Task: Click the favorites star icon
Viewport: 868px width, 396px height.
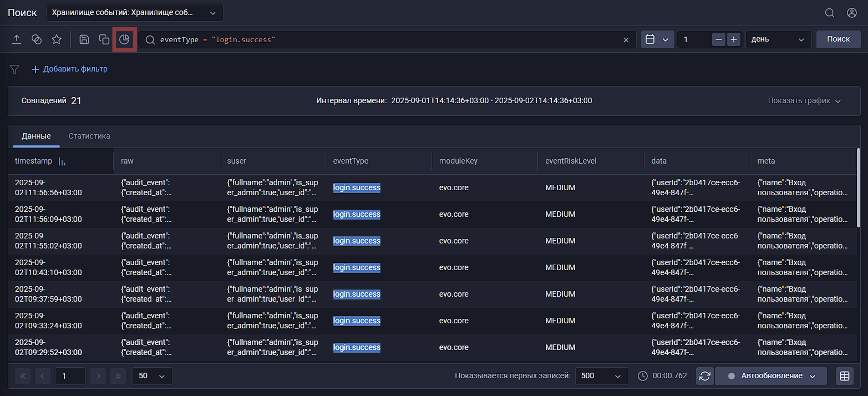Action: pyautogui.click(x=57, y=39)
